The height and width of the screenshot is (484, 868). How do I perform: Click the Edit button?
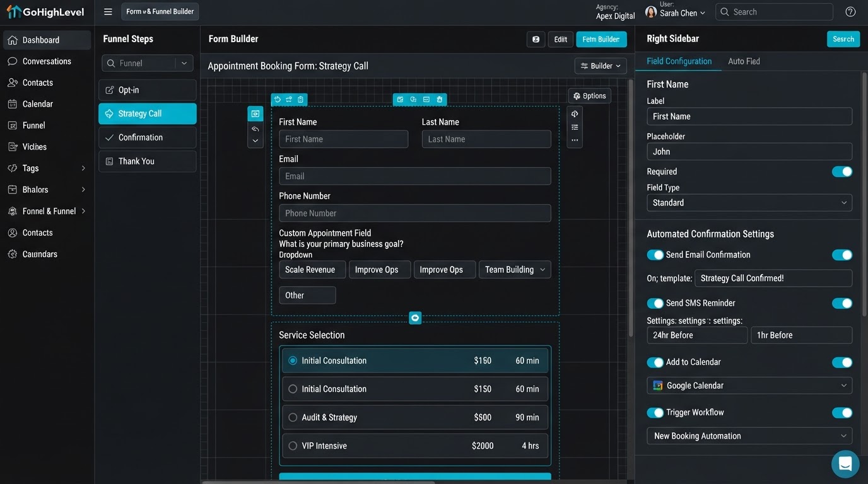560,39
